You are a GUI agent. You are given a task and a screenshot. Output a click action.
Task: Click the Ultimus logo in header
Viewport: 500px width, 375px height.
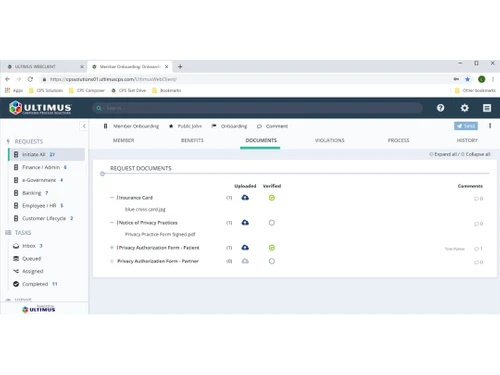(x=40, y=108)
